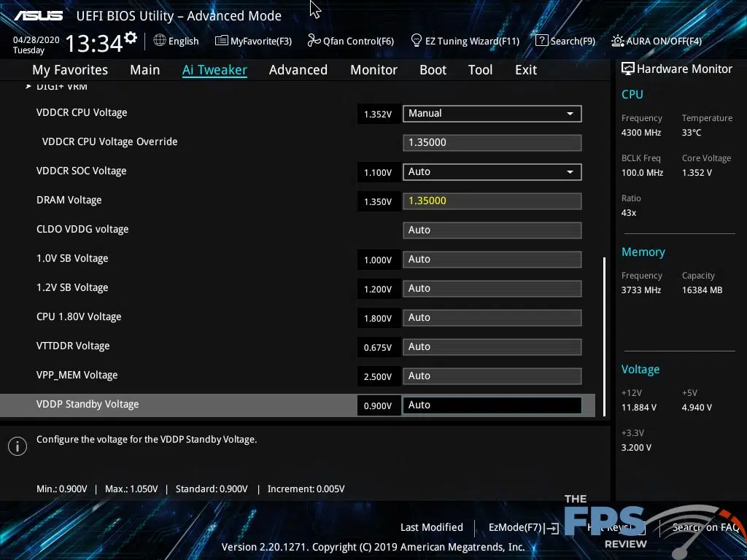747x560 pixels.
Task: Open the Monitor tab
Action: (373, 70)
